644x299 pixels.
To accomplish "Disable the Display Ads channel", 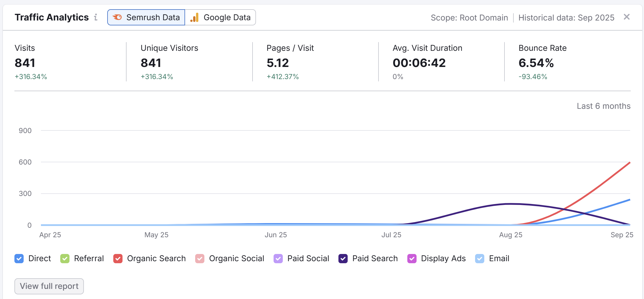I will (412, 259).
